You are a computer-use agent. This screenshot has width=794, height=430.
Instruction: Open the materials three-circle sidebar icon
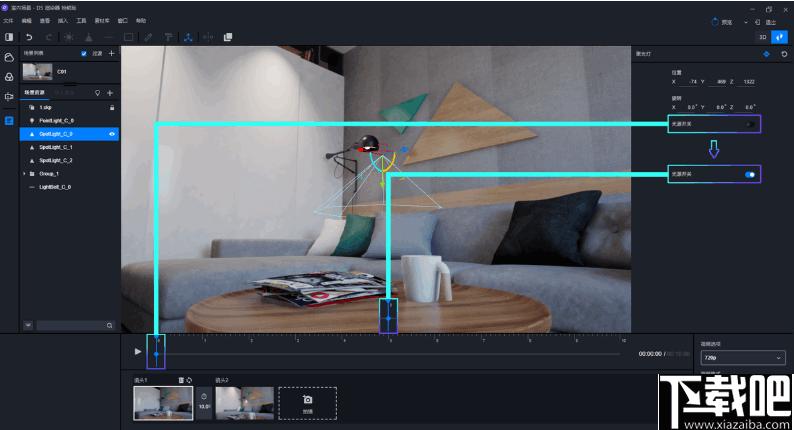[9, 77]
